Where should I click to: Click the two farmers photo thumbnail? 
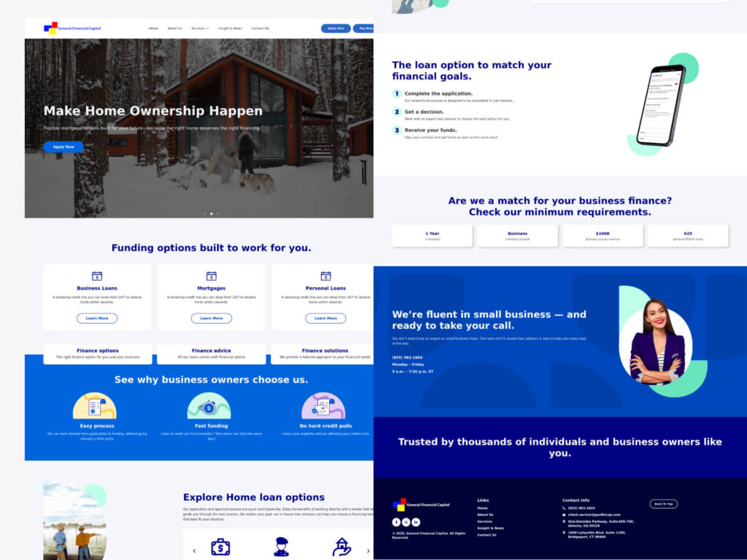point(74,521)
